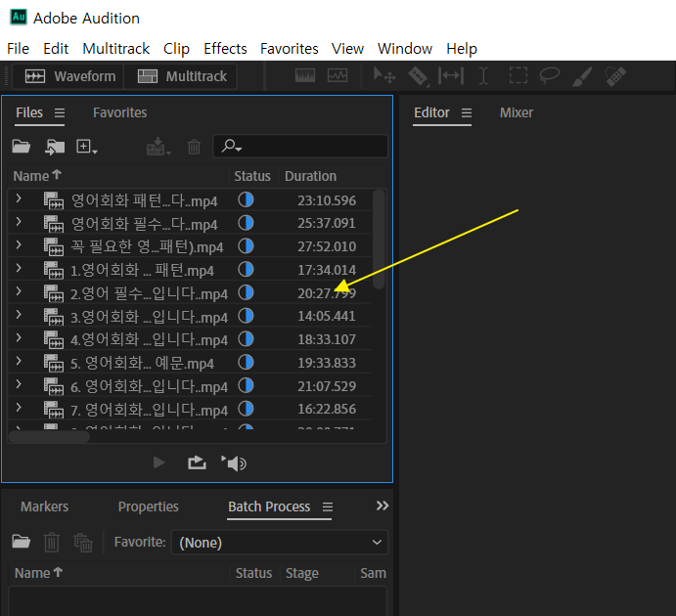Expand file with duration 25:37.091
Screen dimensions: 676x616
pos(19,222)
